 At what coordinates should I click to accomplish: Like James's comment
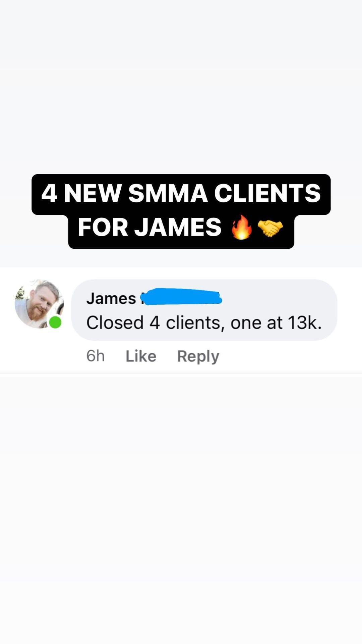click(141, 356)
